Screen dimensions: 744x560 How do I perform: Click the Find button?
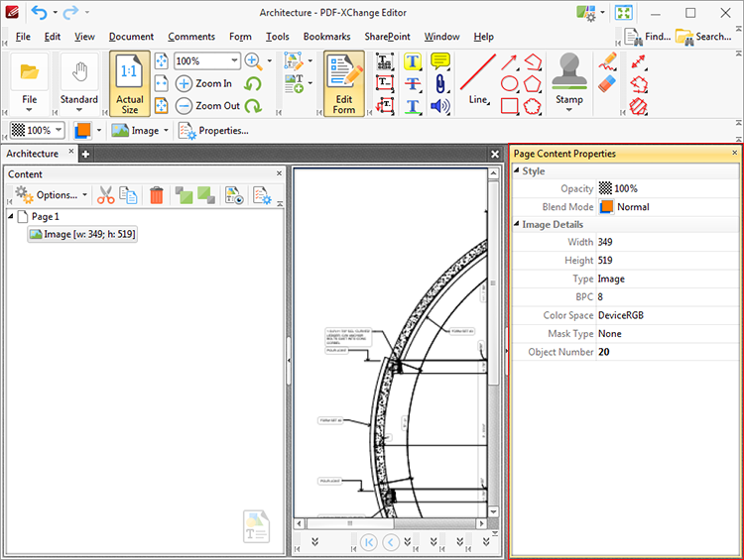pyautogui.click(x=648, y=37)
